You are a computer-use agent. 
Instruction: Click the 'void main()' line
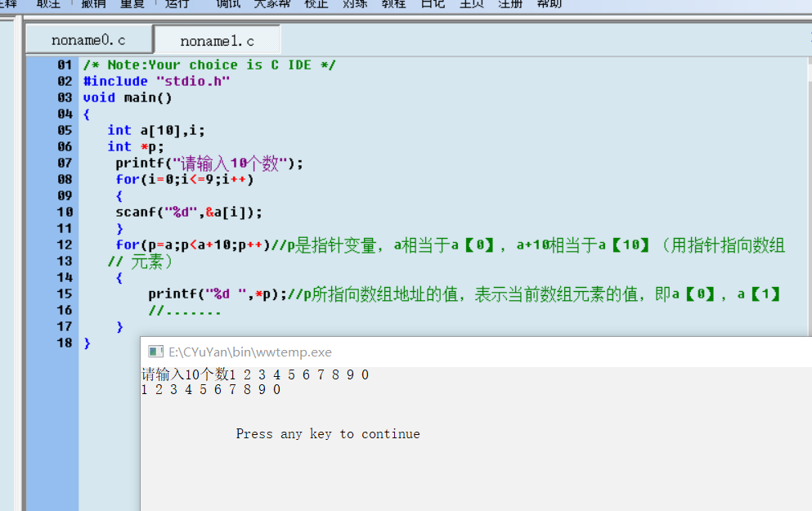[x=128, y=97]
